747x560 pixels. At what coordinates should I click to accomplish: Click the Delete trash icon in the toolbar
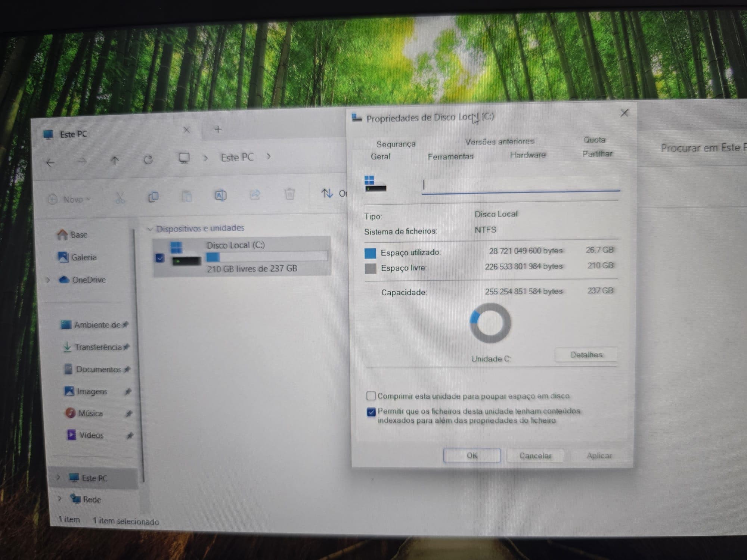tap(289, 194)
